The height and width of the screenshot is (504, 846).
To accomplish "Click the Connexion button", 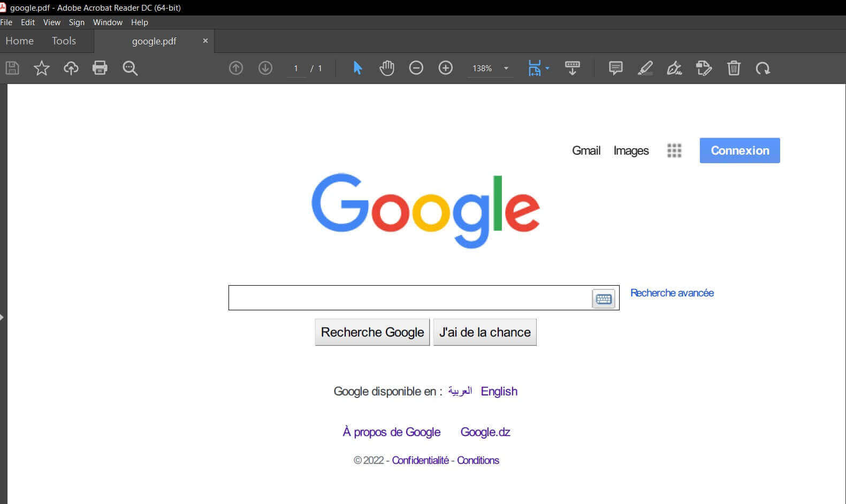I will (740, 150).
